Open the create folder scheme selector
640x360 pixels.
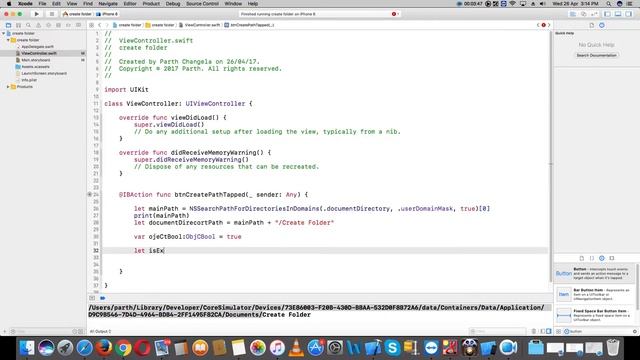pos(77,14)
